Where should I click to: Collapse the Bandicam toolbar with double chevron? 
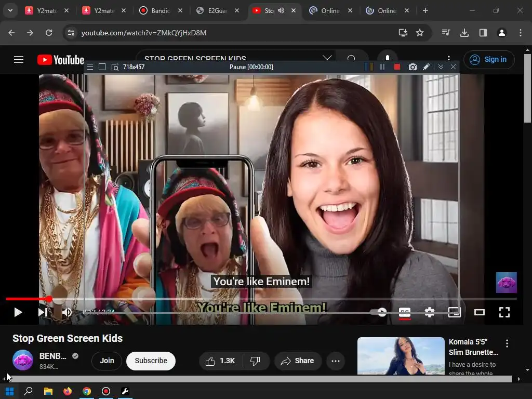441,67
